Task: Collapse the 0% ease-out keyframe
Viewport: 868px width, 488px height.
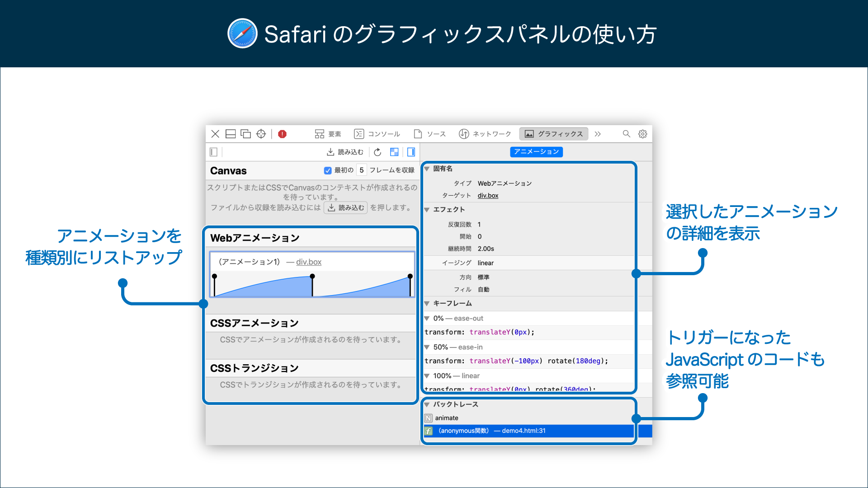Action: pyautogui.click(x=427, y=319)
